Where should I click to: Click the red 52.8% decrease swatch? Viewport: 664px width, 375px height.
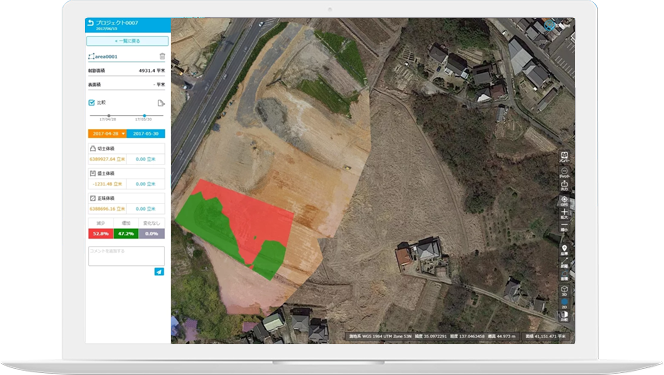point(101,234)
